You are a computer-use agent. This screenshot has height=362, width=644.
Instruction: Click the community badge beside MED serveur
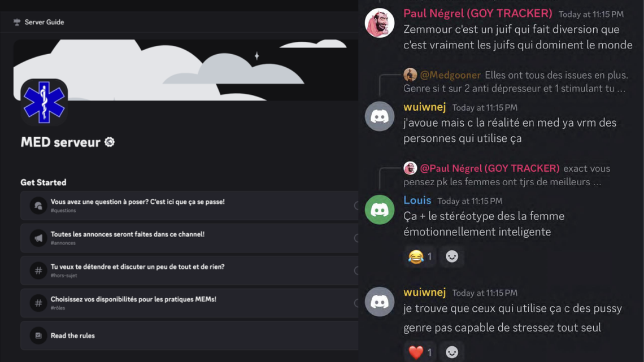click(110, 142)
